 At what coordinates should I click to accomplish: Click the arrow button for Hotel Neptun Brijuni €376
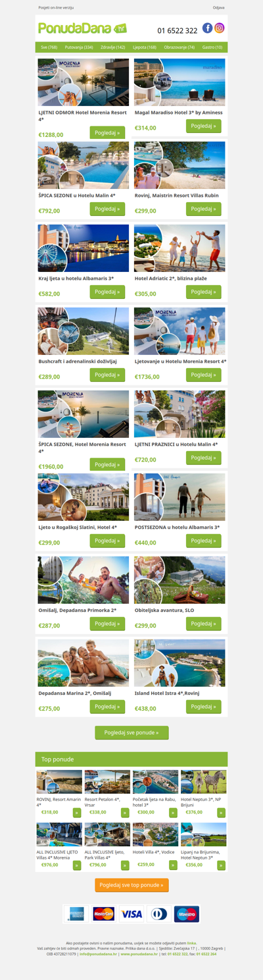pyautogui.click(x=221, y=813)
